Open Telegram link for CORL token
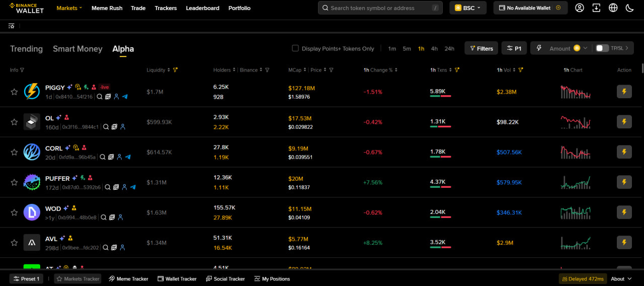Screen dimensions: 644x286 pos(128,157)
